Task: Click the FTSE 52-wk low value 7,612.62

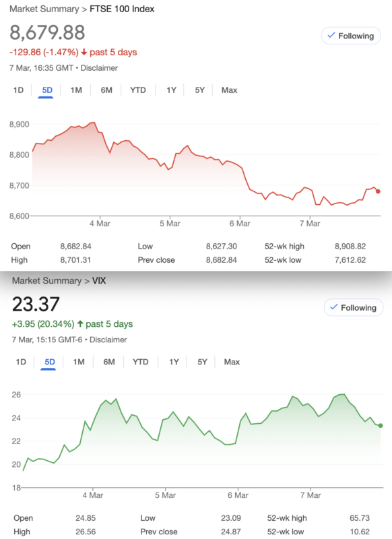Action: pos(350,260)
